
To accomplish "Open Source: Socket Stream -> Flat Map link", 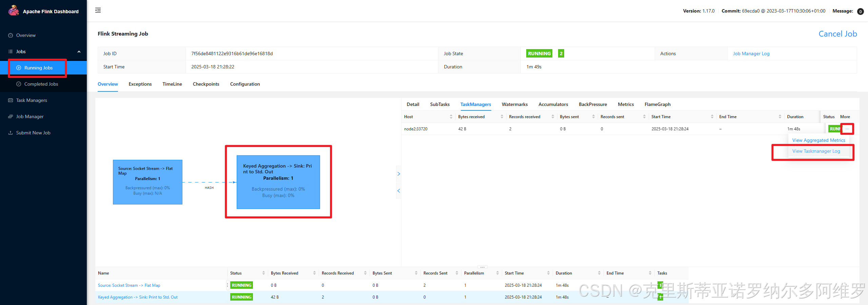I will 129,285.
